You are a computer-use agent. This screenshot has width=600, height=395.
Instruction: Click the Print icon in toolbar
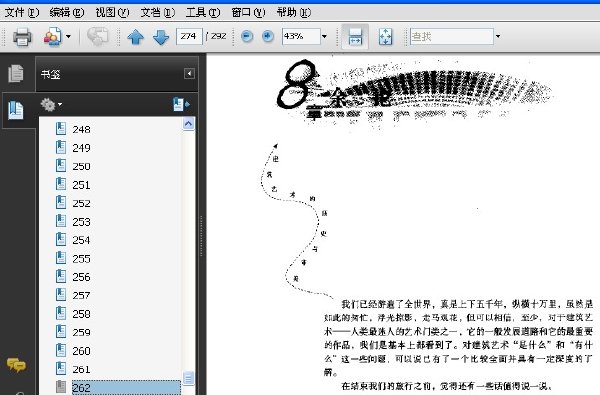pos(22,37)
